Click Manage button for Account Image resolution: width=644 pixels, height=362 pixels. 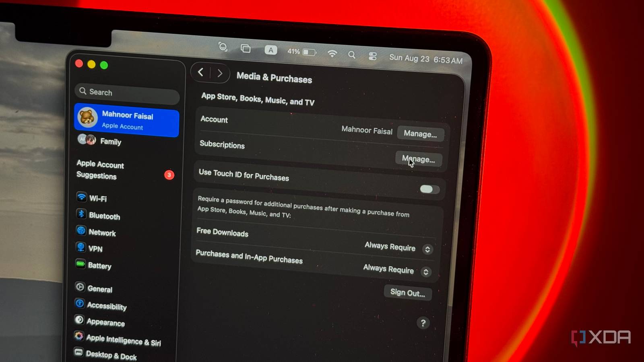tap(420, 134)
